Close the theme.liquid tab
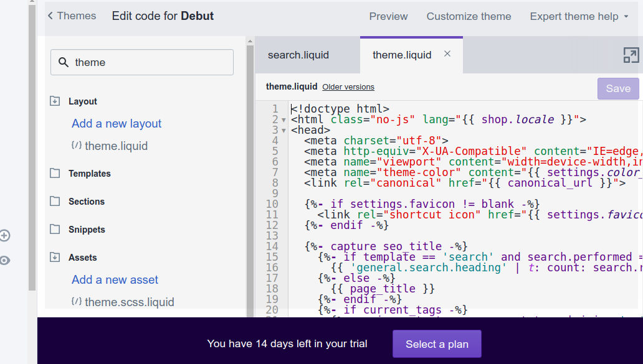This screenshot has width=643, height=364. coord(447,54)
